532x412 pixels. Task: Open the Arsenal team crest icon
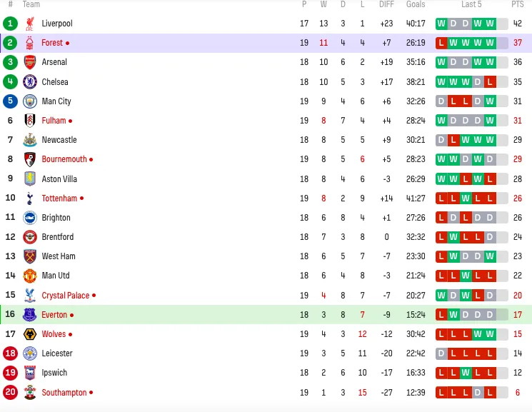click(30, 62)
